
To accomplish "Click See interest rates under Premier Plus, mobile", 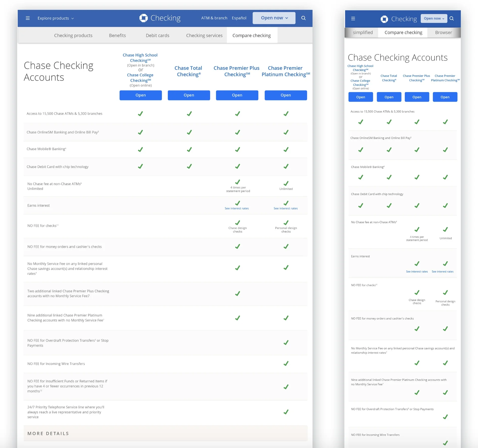I will pyautogui.click(x=417, y=272).
